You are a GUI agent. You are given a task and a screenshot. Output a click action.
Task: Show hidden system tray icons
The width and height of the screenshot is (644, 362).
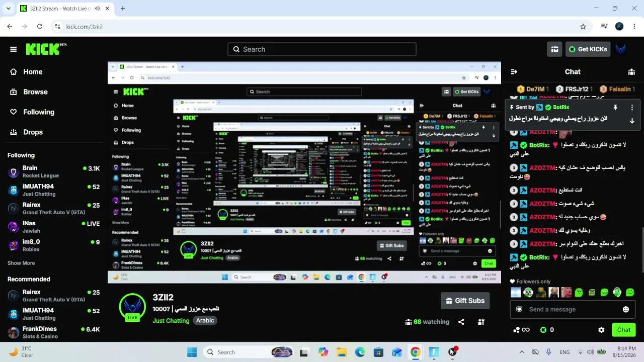point(522,352)
